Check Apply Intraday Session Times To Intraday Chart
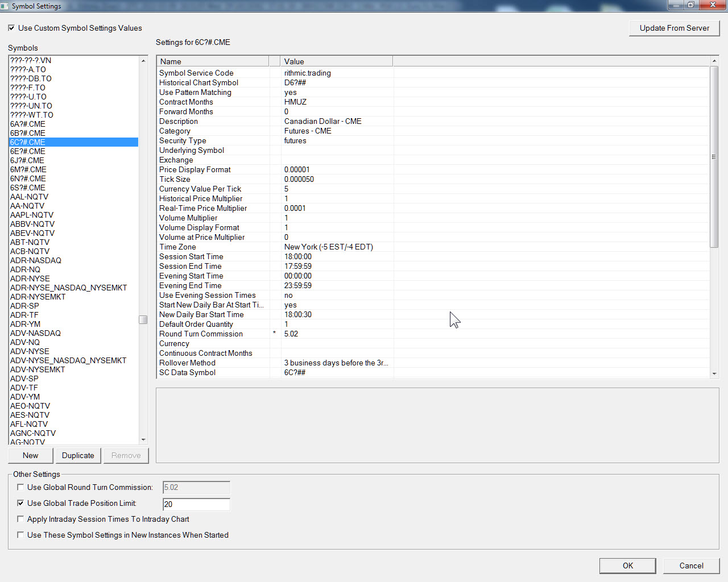Image resolution: width=728 pixels, height=582 pixels. [x=20, y=519]
